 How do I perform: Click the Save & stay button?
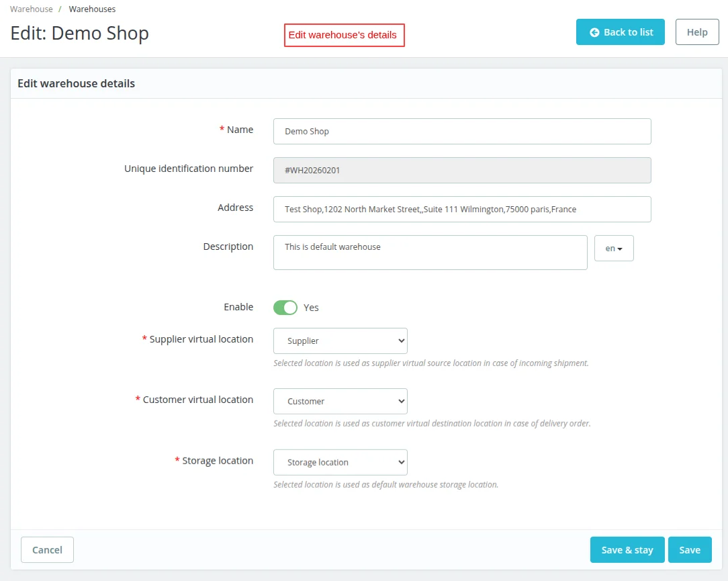(627, 550)
